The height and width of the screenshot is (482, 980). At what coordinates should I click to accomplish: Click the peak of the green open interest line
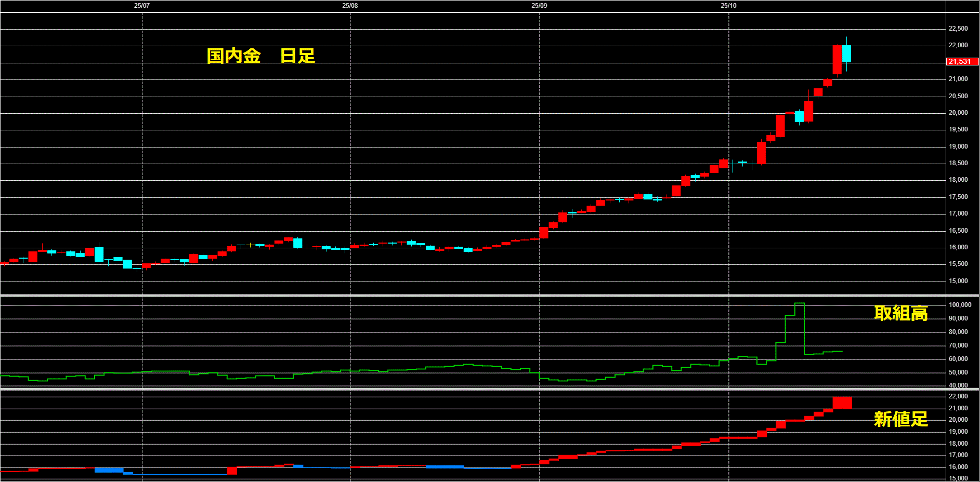point(799,303)
